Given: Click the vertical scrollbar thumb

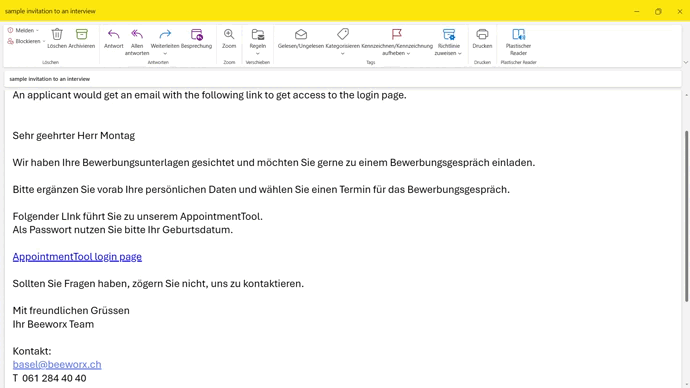Looking at the screenshot, I should point(686,216).
